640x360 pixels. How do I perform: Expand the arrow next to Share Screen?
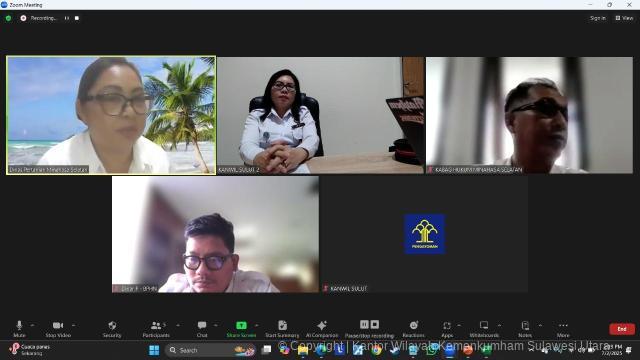pos(257,325)
